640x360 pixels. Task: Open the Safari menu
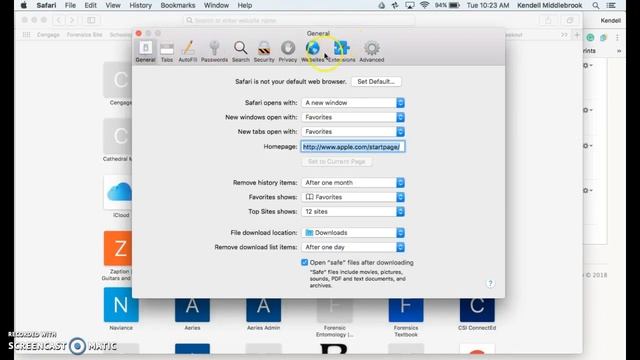[x=46, y=5]
